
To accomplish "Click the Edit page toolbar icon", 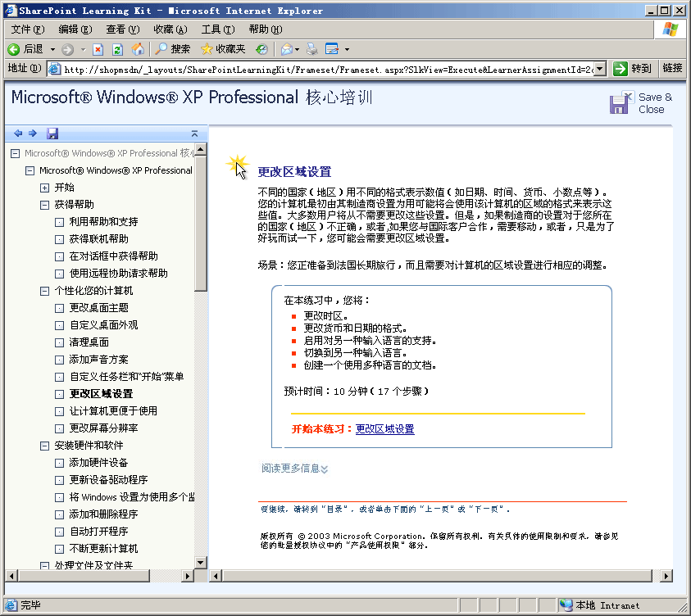I will tap(332, 49).
